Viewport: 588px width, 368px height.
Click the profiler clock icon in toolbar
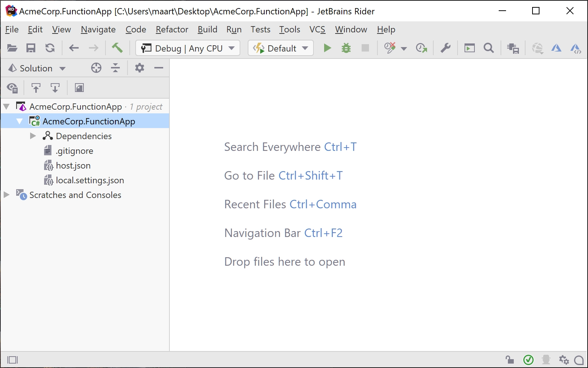click(x=422, y=48)
